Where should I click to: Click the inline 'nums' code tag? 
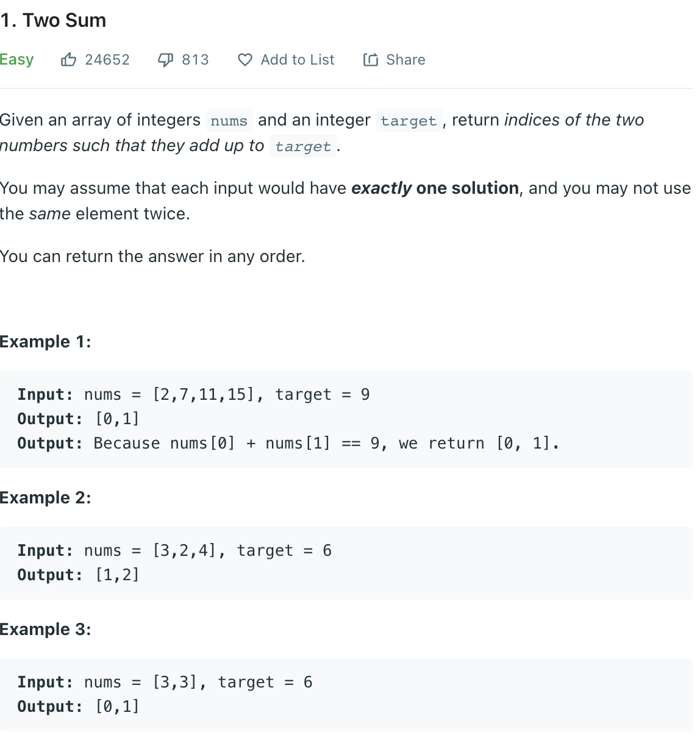pos(229,121)
